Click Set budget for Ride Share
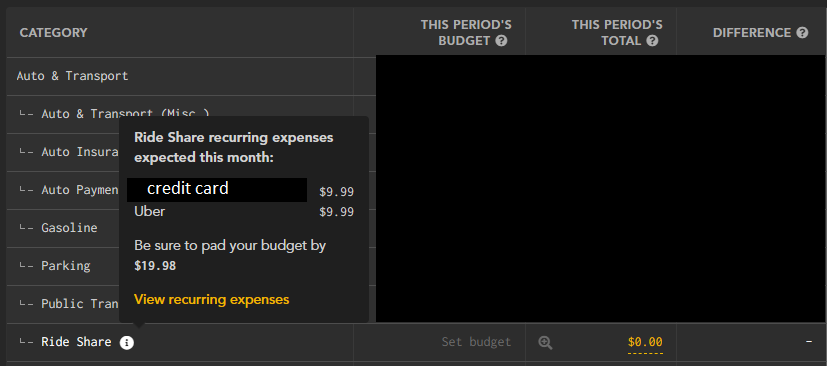 click(476, 342)
